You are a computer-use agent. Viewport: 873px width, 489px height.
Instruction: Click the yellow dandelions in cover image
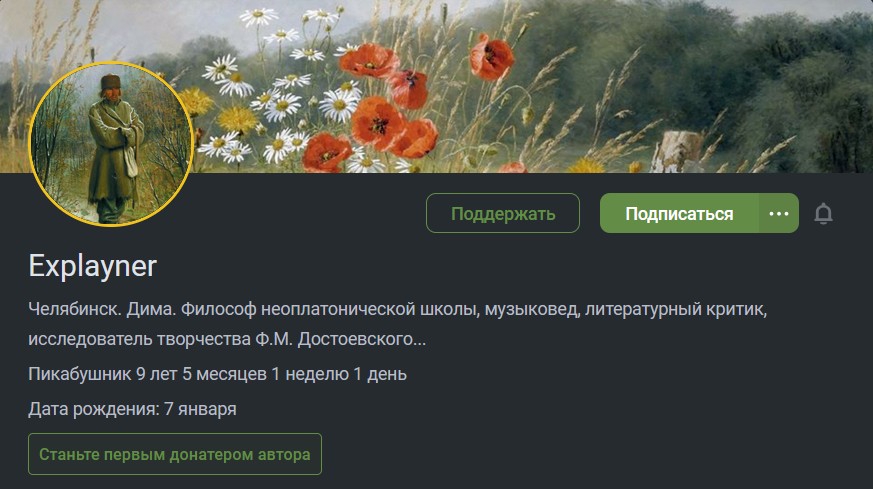pos(223,111)
